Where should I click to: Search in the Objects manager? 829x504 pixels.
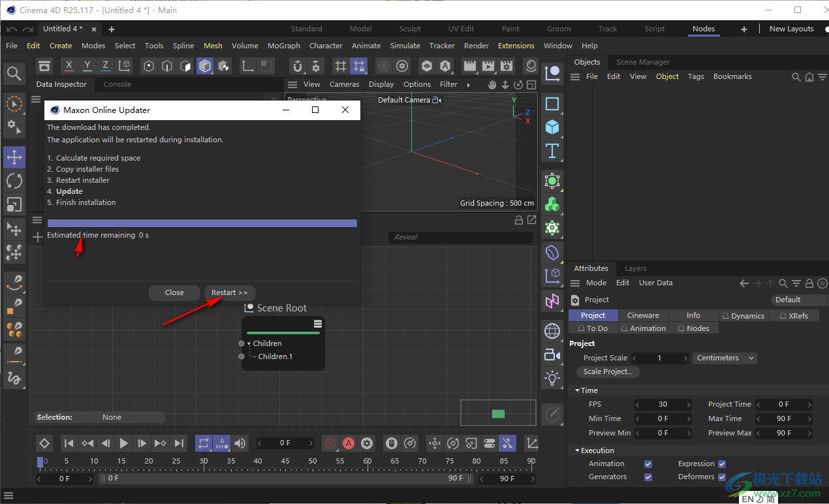click(796, 77)
